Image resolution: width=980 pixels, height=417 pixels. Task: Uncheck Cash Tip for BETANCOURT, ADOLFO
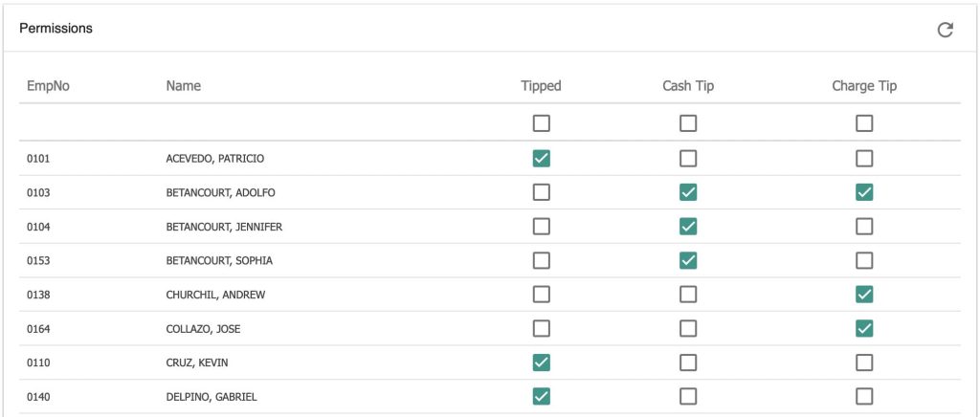[x=688, y=193]
